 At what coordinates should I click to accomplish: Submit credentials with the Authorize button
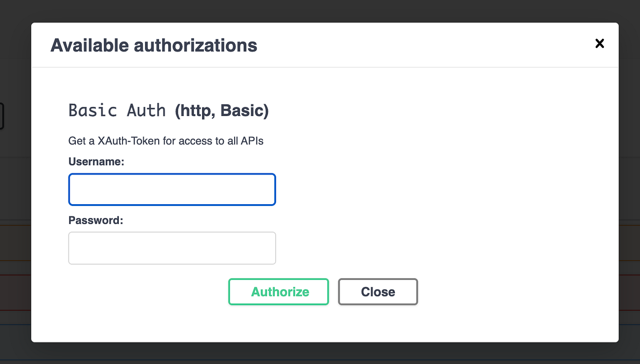pos(278,291)
